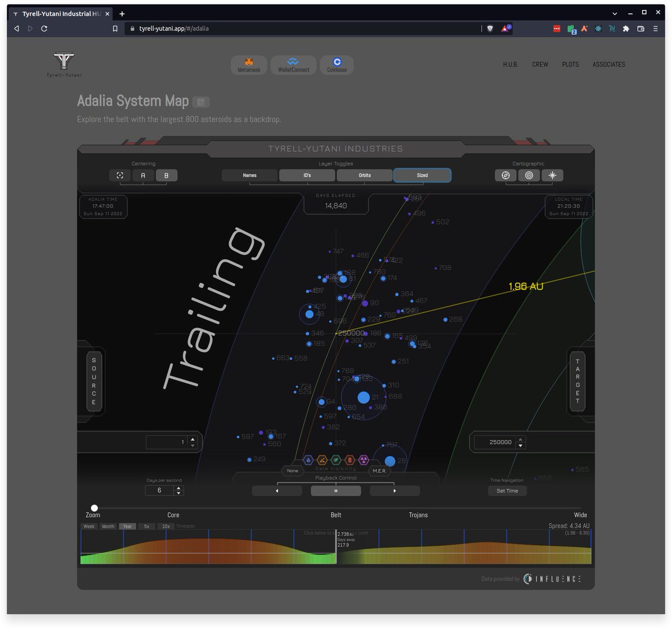The image size is (672, 628).
Task: Select the Month timespan
Action: [108, 526]
